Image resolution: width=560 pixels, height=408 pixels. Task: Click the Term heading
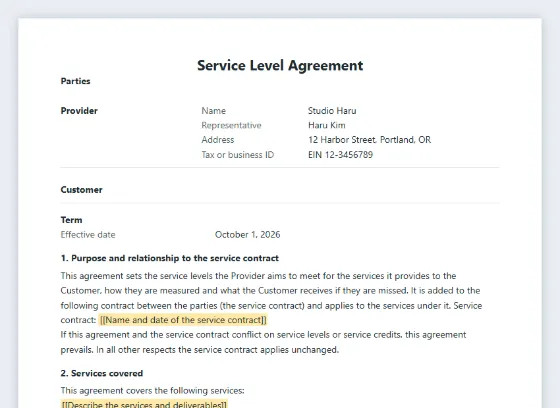71,220
